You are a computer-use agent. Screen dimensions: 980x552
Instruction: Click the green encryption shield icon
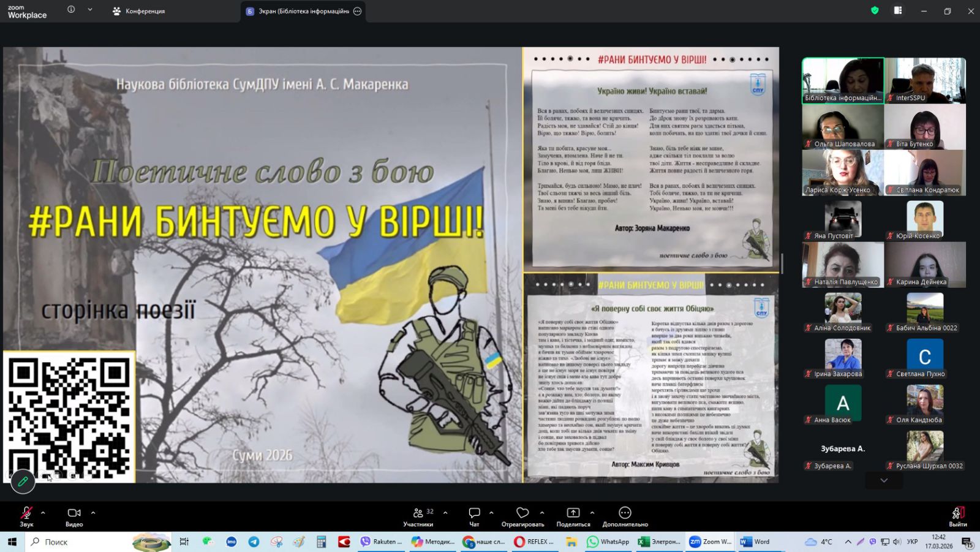(x=875, y=10)
